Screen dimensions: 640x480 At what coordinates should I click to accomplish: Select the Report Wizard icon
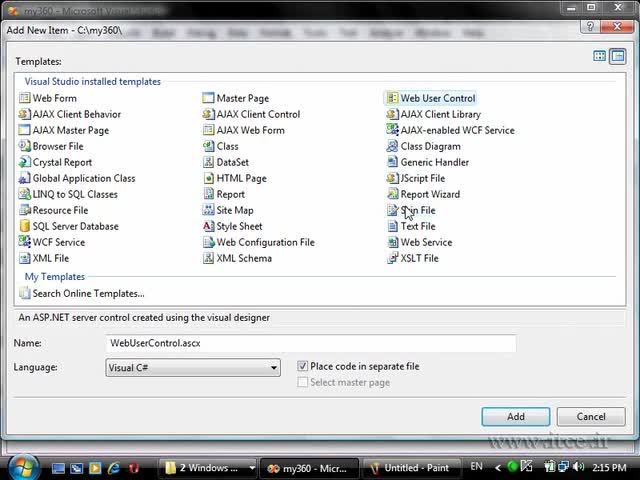pyautogui.click(x=392, y=194)
